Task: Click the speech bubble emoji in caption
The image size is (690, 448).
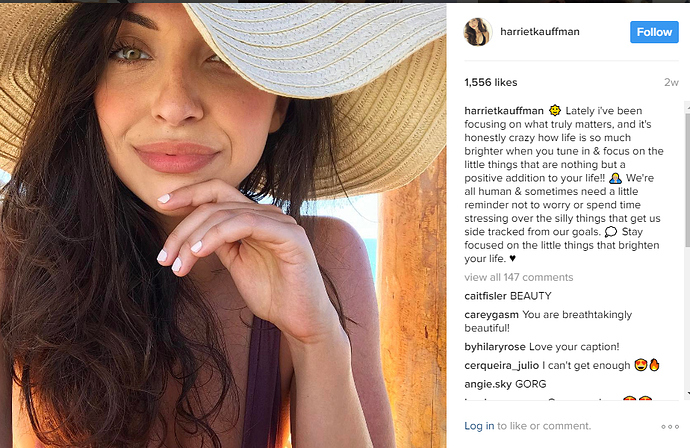Action: pyautogui.click(x=611, y=231)
